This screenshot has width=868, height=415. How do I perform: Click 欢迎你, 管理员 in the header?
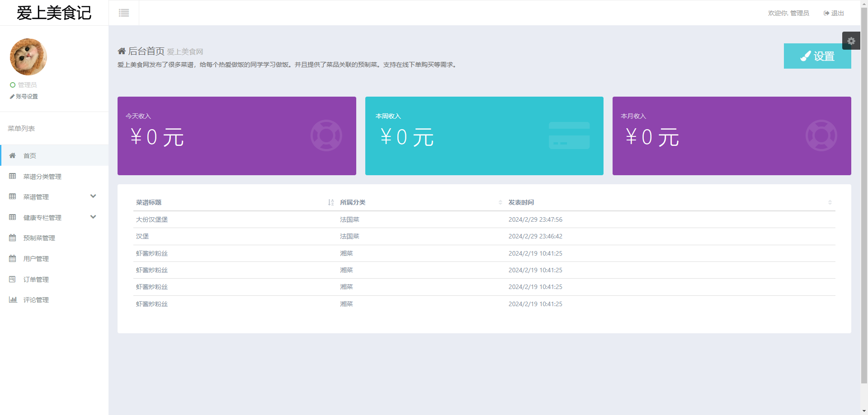pyautogui.click(x=788, y=13)
